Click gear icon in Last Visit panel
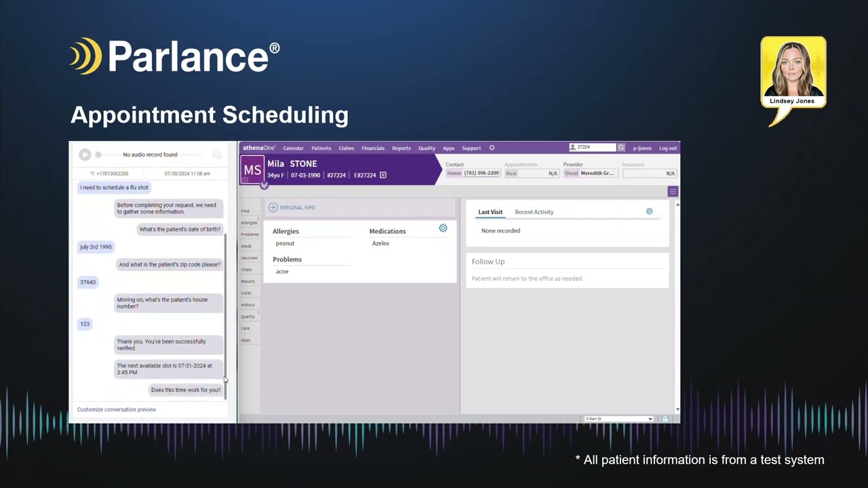The height and width of the screenshot is (488, 868). tap(649, 211)
